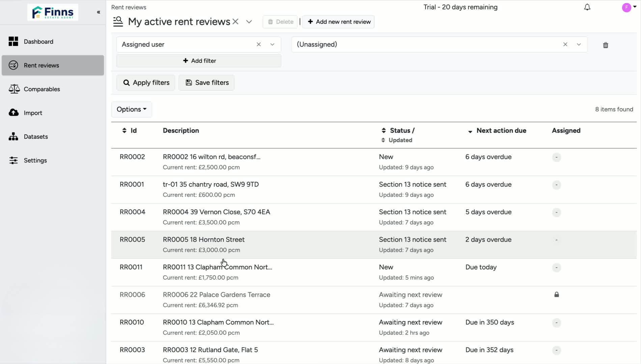
Task: Click the assigned badge for RR0003
Action: pyautogui.click(x=557, y=350)
